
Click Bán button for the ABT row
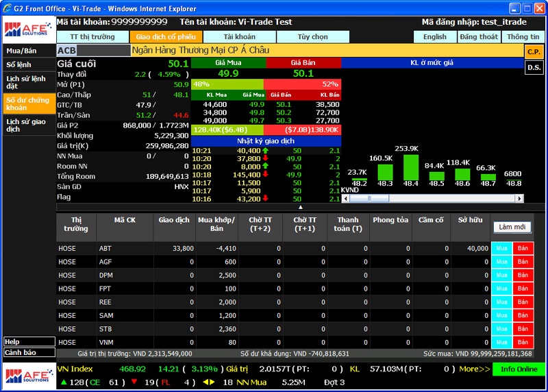(x=523, y=249)
